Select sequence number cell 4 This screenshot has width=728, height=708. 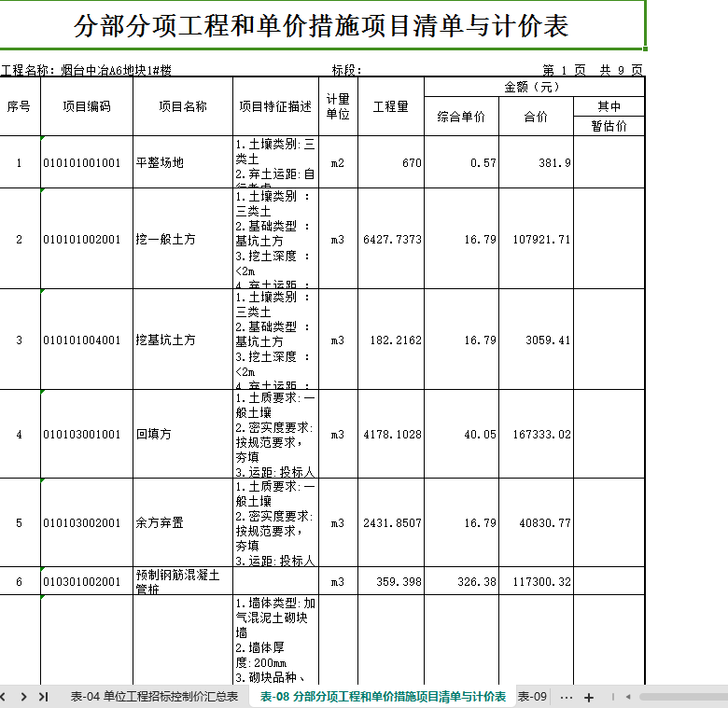[x=19, y=434]
